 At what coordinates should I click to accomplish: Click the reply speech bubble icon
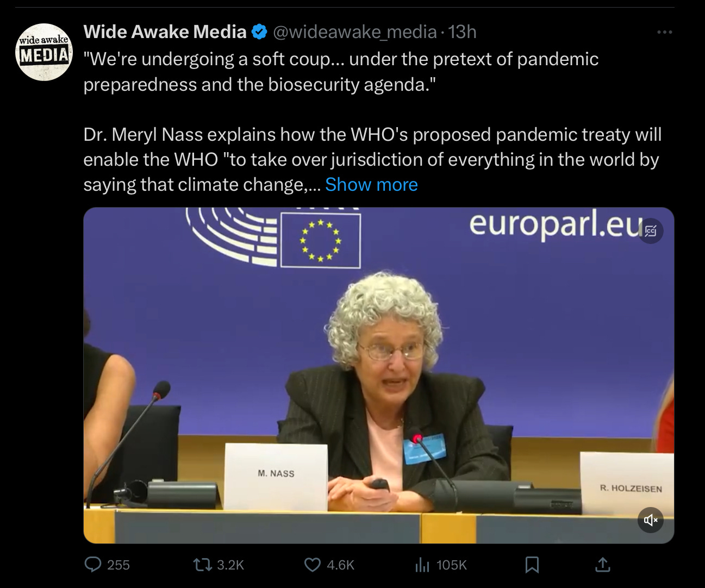tap(93, 565)
